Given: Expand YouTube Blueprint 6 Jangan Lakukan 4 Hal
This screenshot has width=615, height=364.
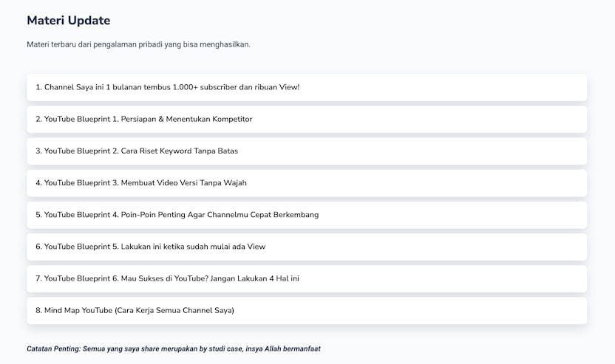Looking at the screenshot, I should tap(167, 278).
